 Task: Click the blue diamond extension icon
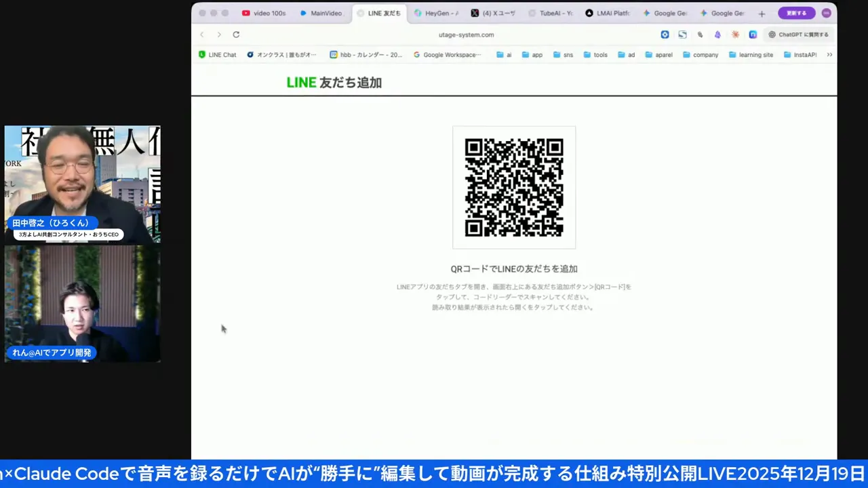click(665, 35)
